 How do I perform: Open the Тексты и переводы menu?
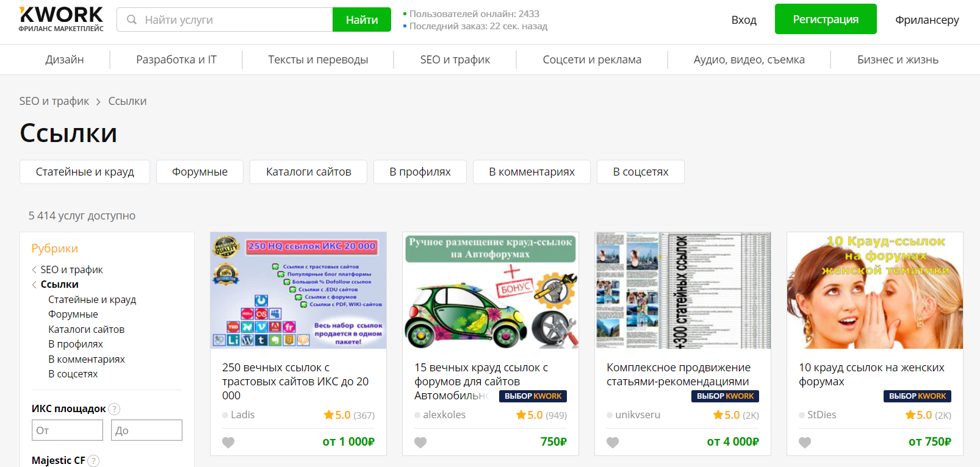318,60
